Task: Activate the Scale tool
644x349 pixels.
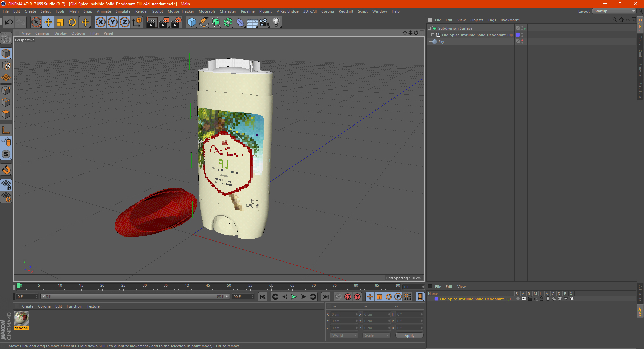Action: [60, 22]
